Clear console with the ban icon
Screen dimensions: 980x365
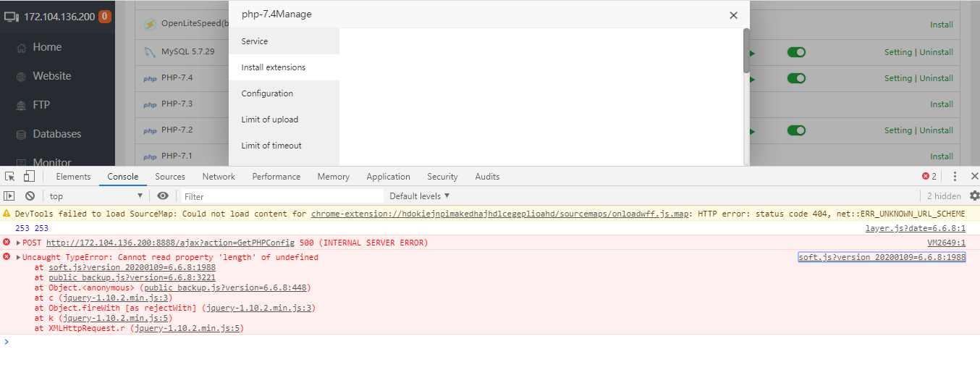30,196
